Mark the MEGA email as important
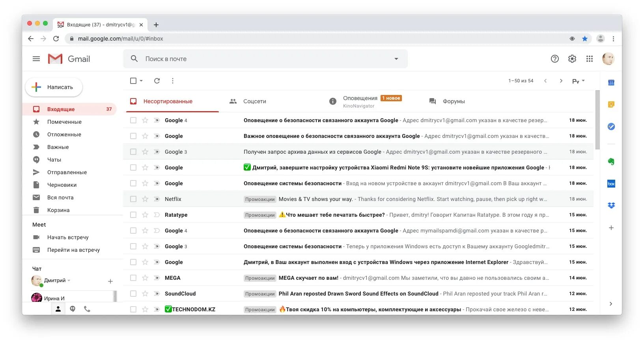 [x=157, y=278]
